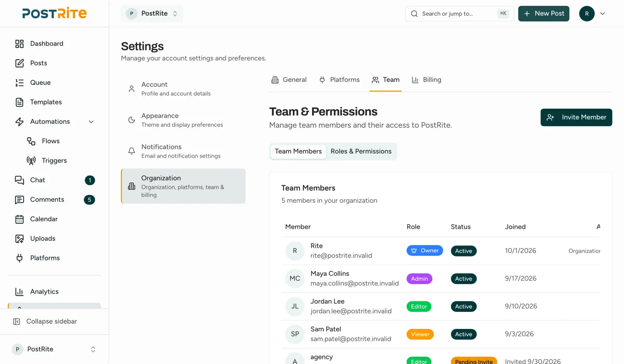Click the Comments badge showing 5
Screen dimensions: 624x364
(89, 200)
